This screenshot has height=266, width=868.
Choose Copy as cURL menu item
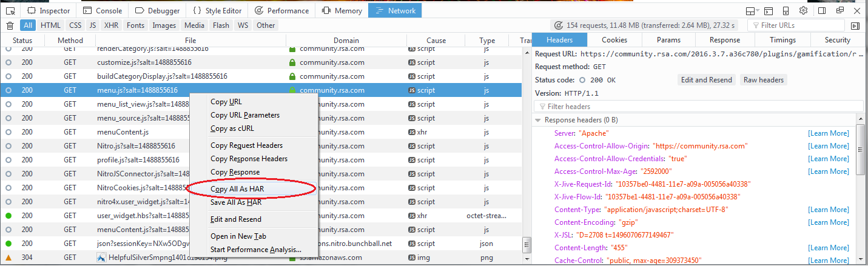point(232,128)
